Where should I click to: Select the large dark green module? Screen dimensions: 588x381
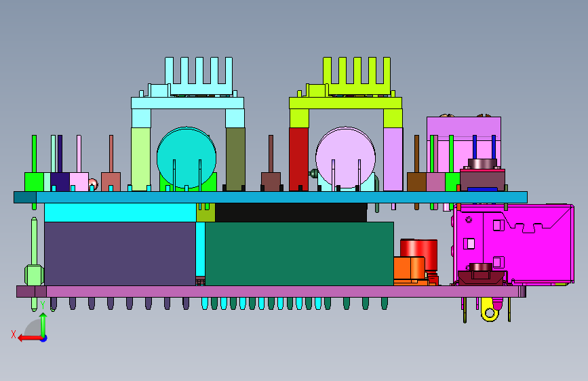[x=299, y=254]
